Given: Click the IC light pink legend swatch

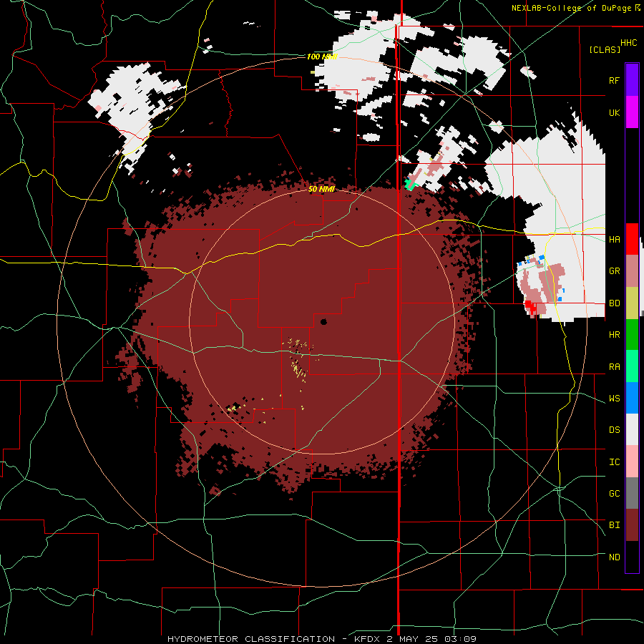Looking at the screenshot, I should point(632,462).
